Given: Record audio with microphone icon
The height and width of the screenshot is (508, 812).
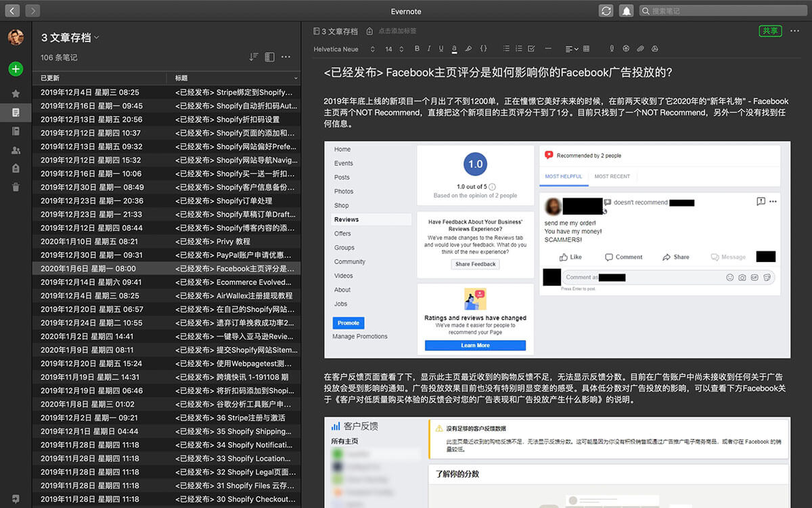Looking at the screenshot, I should pyautogui.click(x=612, y=49).
